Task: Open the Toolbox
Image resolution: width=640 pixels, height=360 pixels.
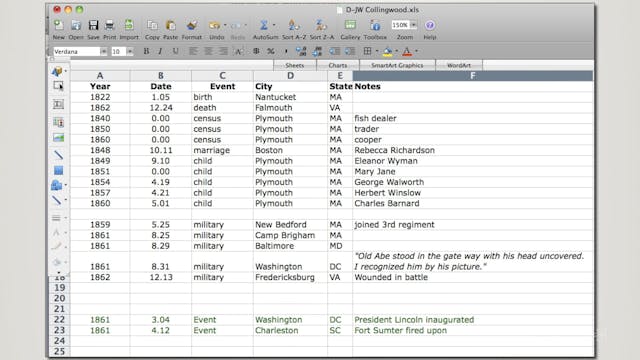Action: [375, 25]
